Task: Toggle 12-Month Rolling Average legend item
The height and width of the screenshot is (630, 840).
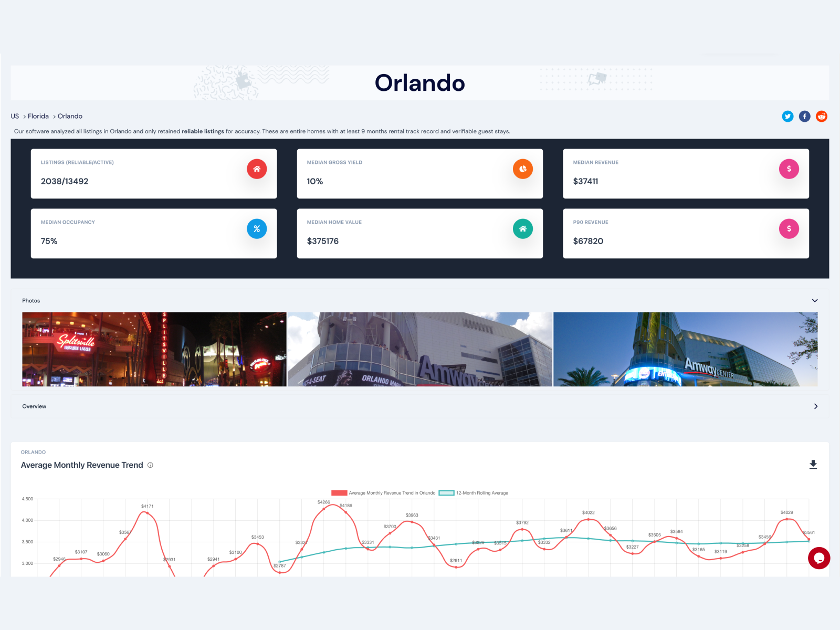Action: coord(473,493)
